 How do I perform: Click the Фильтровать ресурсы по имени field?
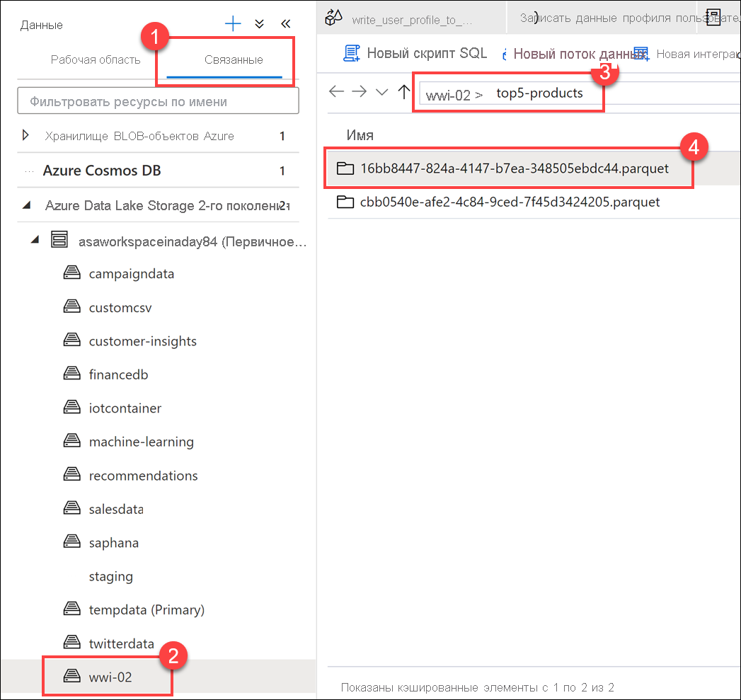click(x=158, y=101)
